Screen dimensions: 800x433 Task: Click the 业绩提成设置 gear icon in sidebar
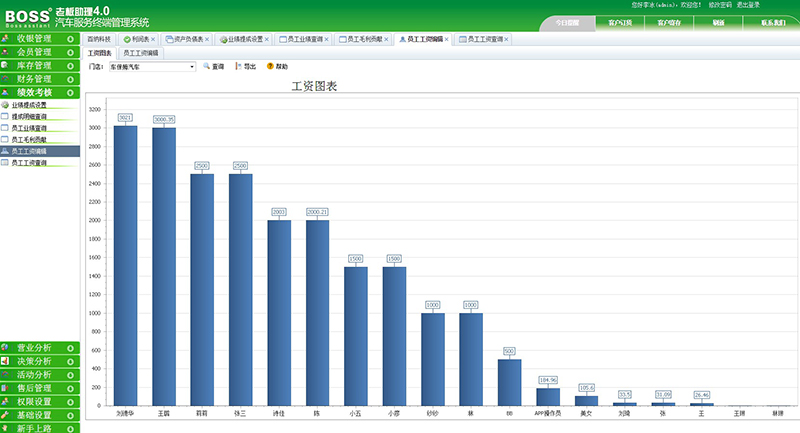[5, 105]
